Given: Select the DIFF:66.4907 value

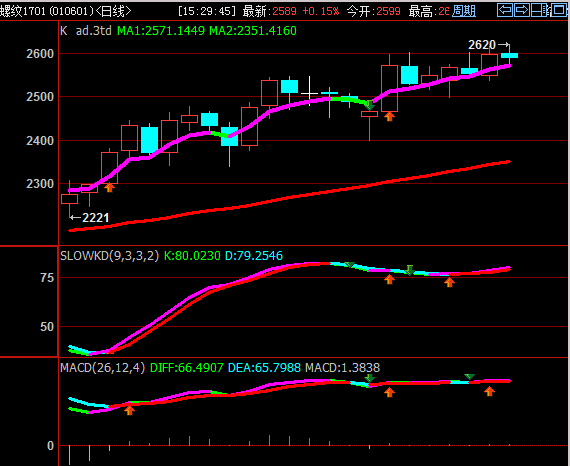Looking at the screenshot, I should pyautogui.click(x=186, y=367).
